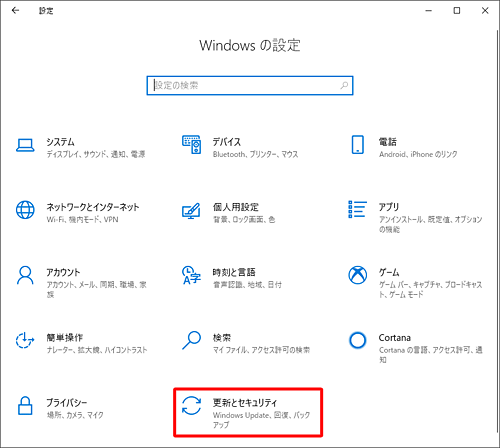This screenshot has height=448, width=500.
Task: Click the アカウント、メール、同期 description text
Action: (x=96, y=289)
